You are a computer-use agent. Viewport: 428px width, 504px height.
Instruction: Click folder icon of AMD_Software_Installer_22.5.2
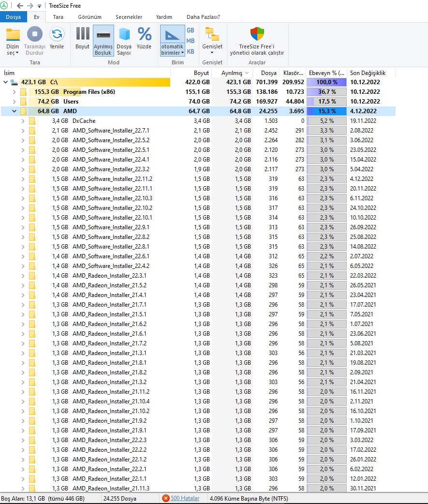32,140
